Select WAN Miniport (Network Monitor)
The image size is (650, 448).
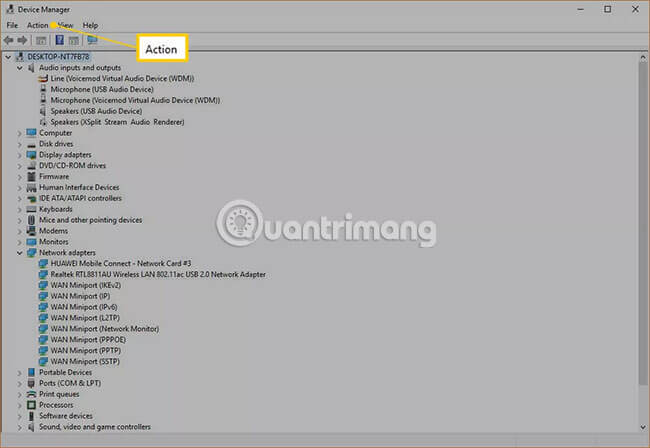(104, 329)
